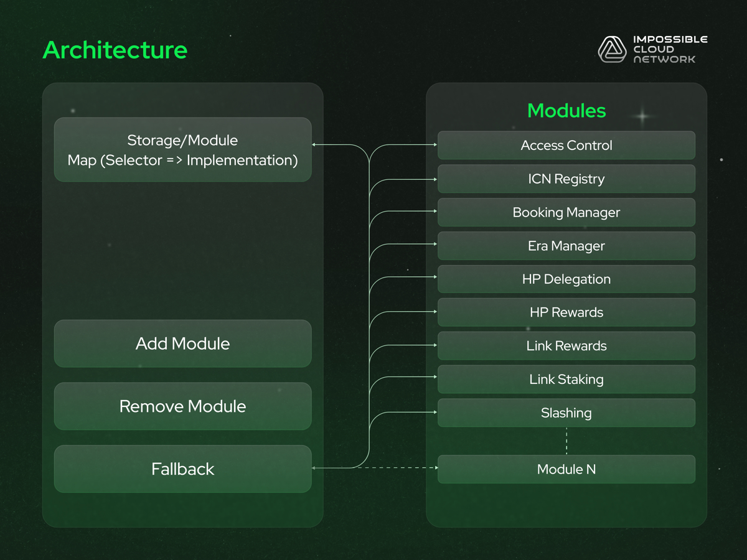Click the Add Module box
The image size is (747, 560).
pyautogui.click(x=182, y=343)
